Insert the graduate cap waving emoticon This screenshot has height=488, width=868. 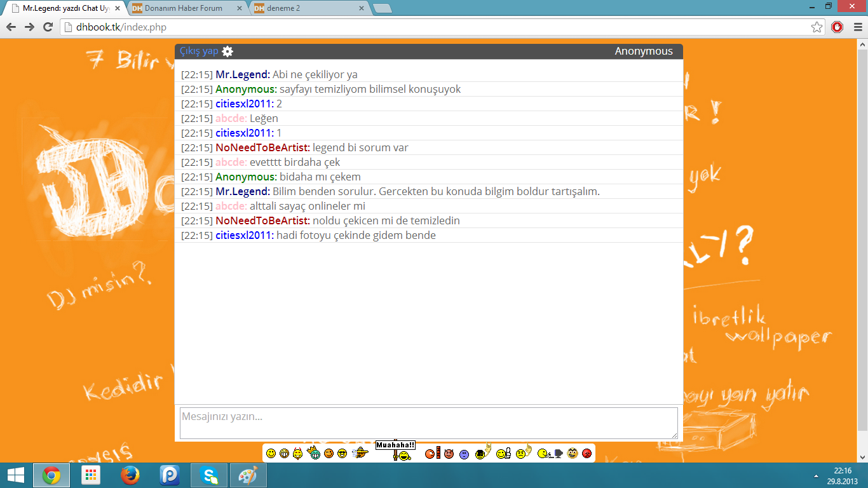(x=484, y=451)
